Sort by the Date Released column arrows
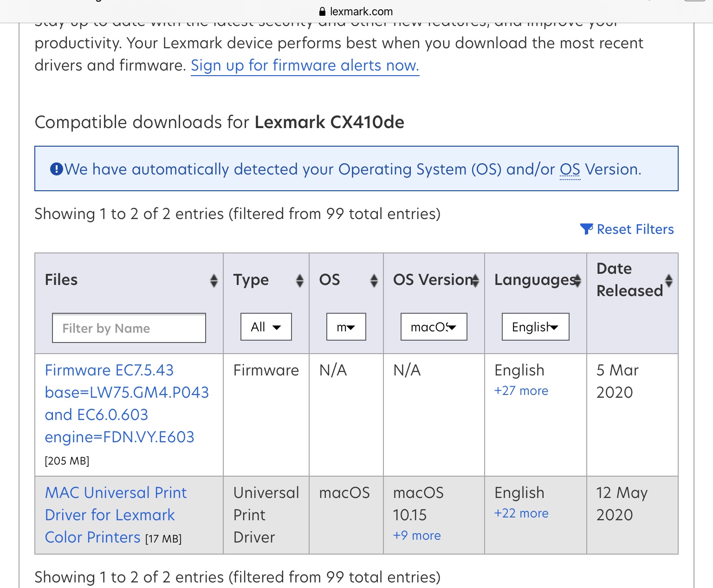Screen dimensions: 713x588 coord(669,280)
